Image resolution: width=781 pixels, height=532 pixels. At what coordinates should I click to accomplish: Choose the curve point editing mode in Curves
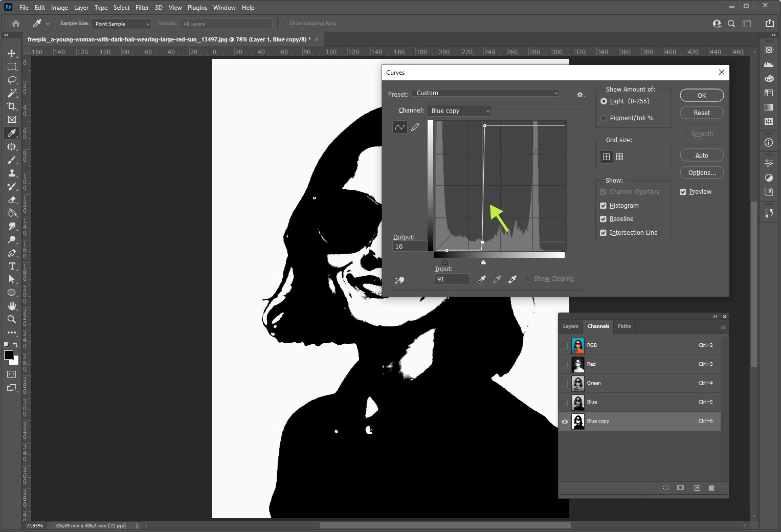399,127
